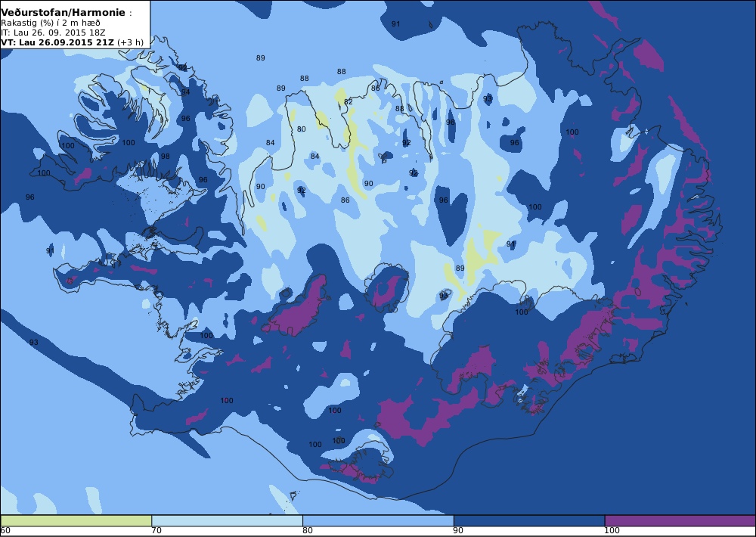
Task: Click the legend label '80' under the color bar
Action: [x=308, y=531]
